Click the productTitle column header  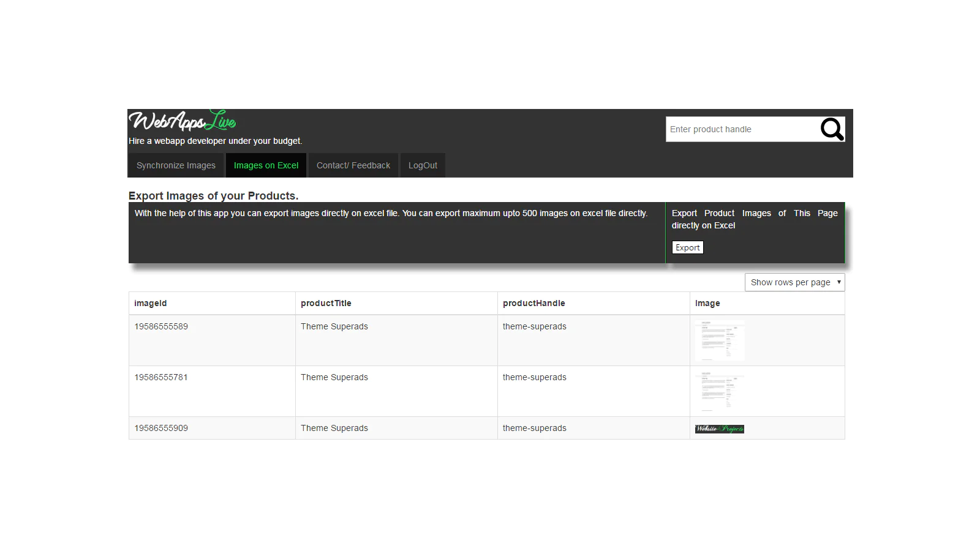click(x=326, y=303)
